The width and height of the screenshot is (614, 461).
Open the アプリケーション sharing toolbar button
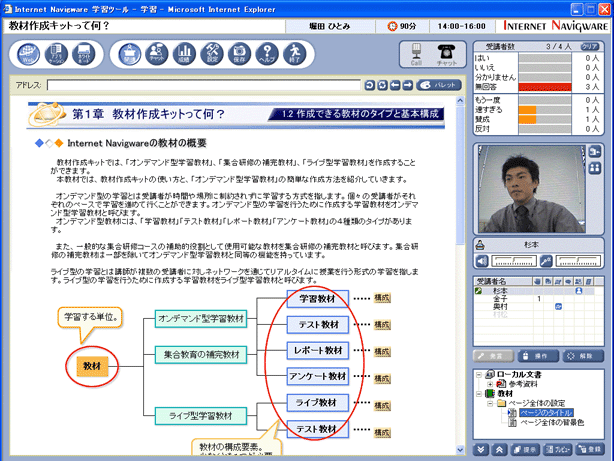pos(56,54)
